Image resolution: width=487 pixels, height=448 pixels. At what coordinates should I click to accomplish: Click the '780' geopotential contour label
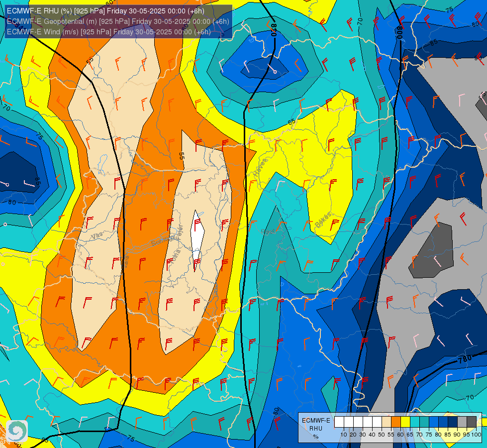point(465,359)
